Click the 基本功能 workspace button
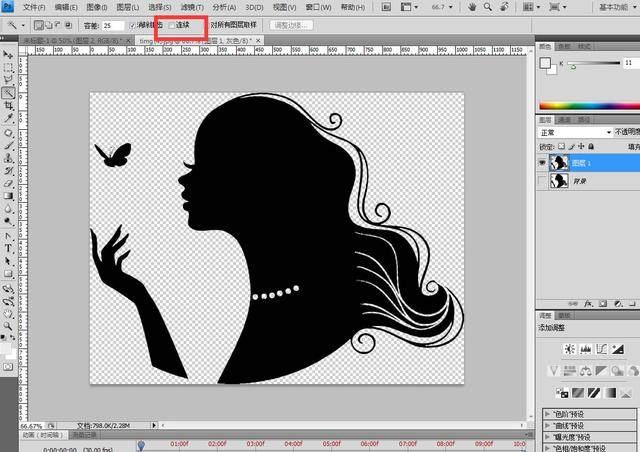Viewport: 640px width, 452px height. coord(614,6)
